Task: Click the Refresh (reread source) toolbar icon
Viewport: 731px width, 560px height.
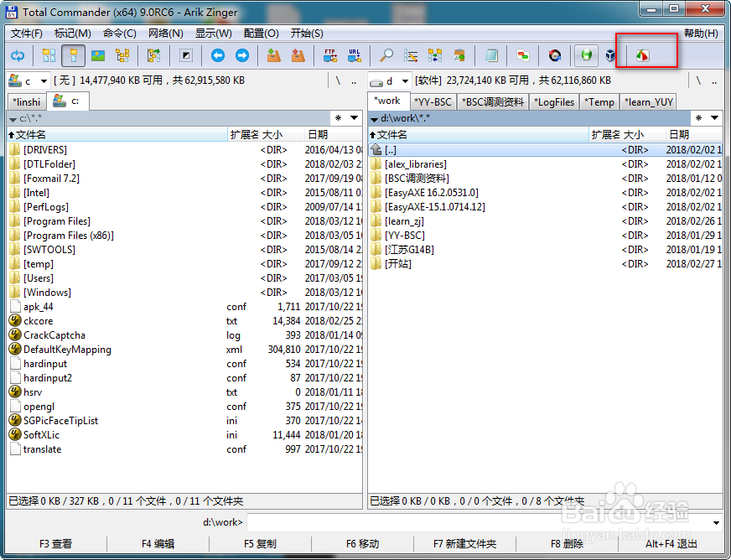Action: point(18,56)
